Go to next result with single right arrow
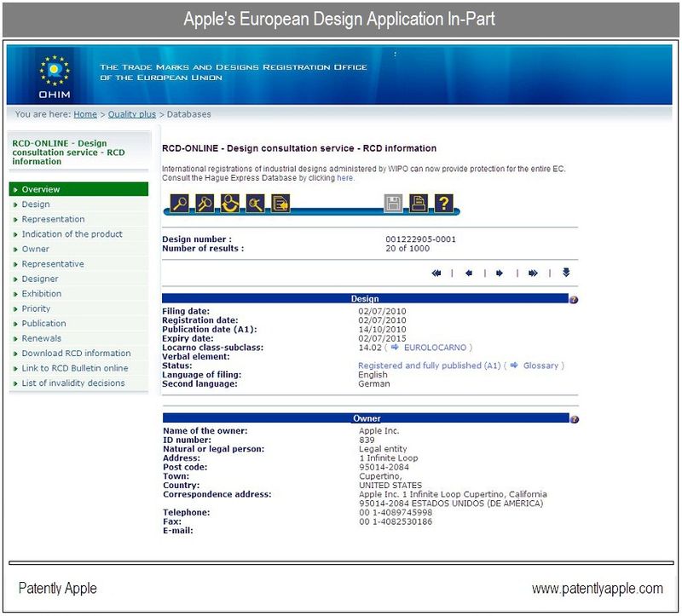The height and width of the screenshot is (616, 682). coord(500,273)
